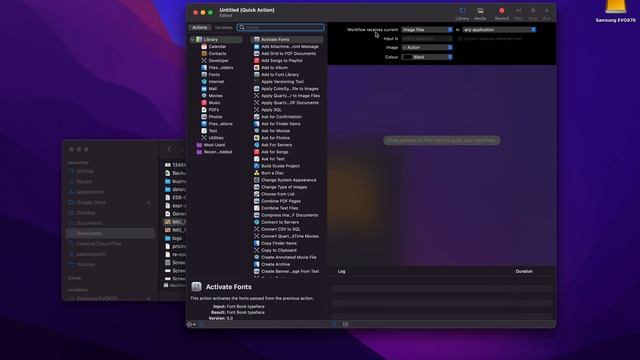The image size is (640, 360).
Task: Open the Most Used smart group
Action: [210, 145]
